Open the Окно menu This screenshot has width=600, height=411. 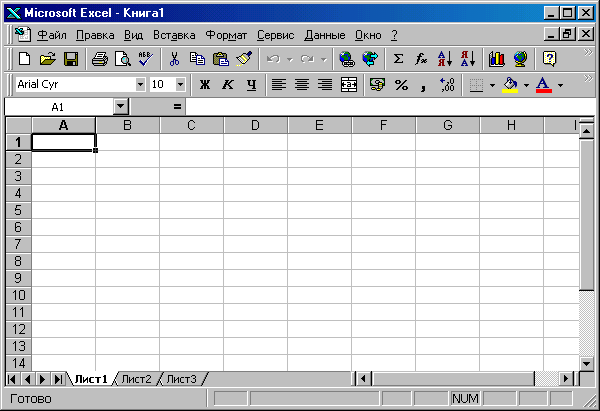coord(368,35)
